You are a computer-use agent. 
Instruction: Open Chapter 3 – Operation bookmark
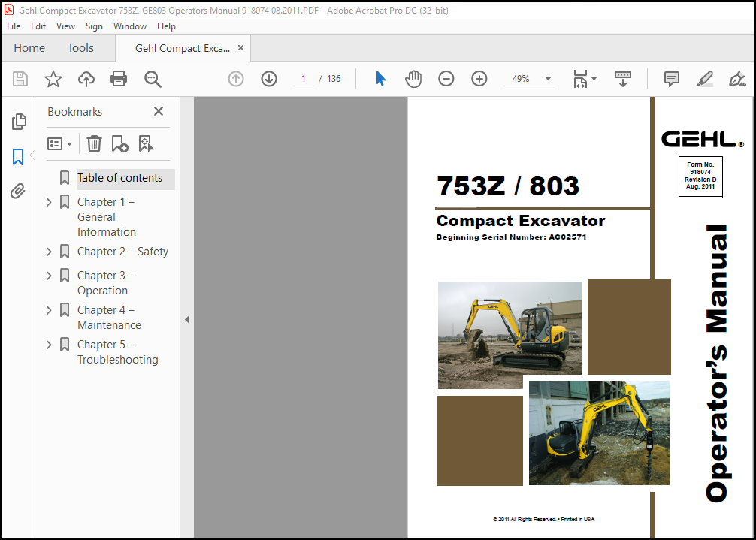pyautogui.click(x=106, y=282)
